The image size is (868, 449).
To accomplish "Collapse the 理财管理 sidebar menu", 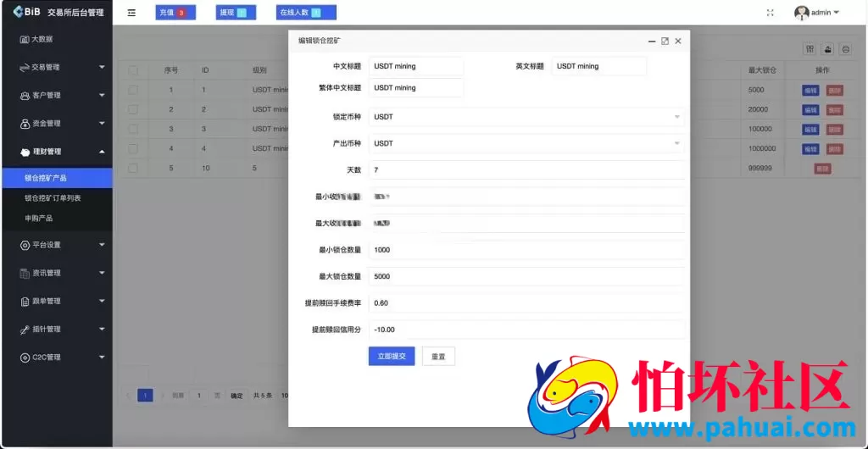I will tap(102, 152).
